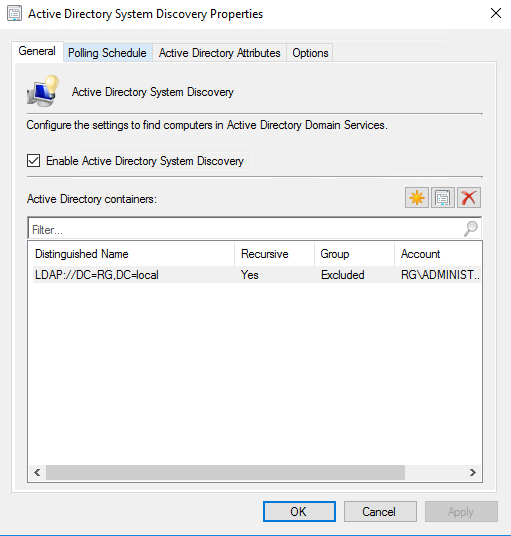Toggle Enable Active Directory System Discovery checkbox
The height and width of the screenshot is (536, 511).
pos(33,161)
